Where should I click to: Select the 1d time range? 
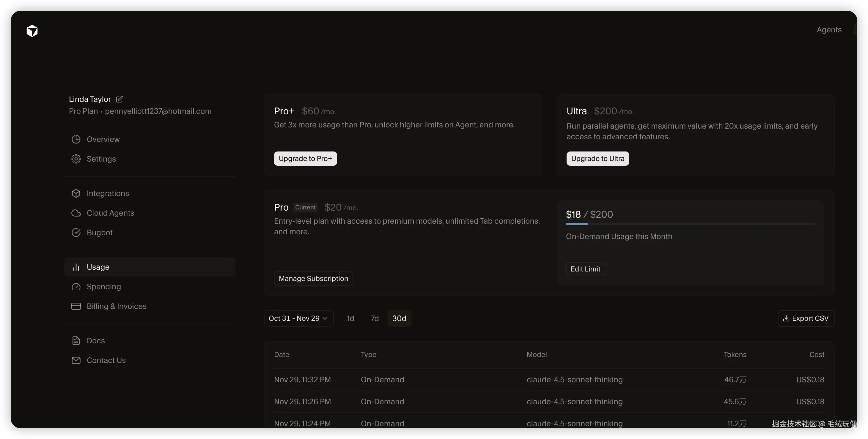coord(350,318)
